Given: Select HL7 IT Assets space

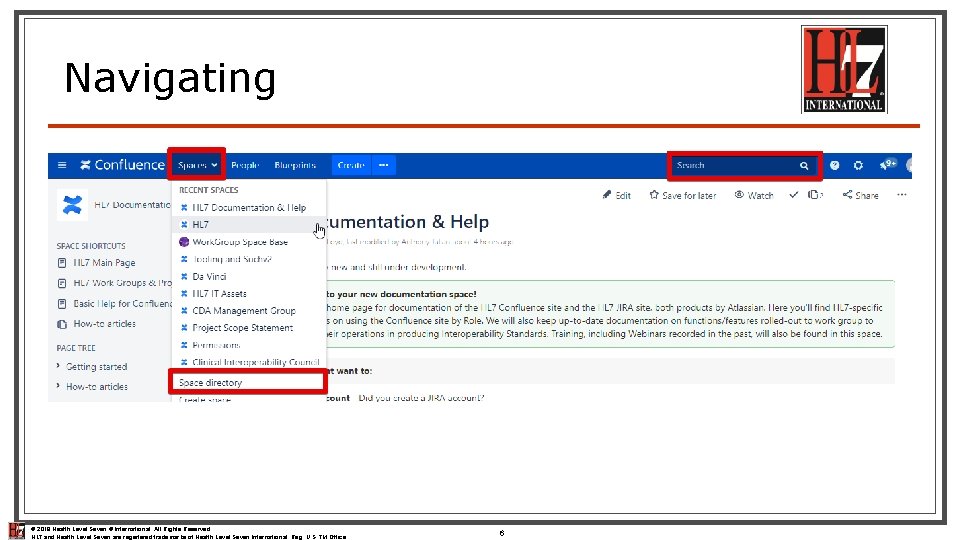Looking at the screenshot, I should 249,293.
